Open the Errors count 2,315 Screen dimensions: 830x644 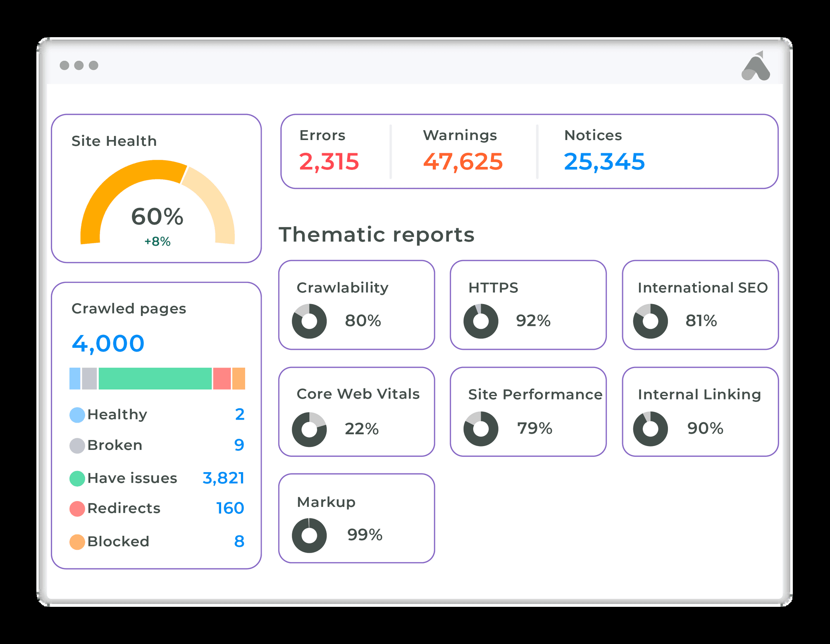[x=329, y=162]
